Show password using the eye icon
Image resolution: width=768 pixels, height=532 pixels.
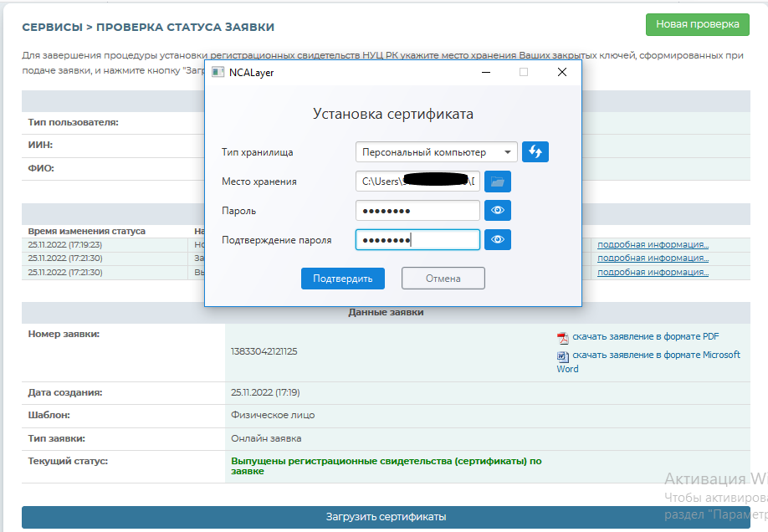[498, 211]
